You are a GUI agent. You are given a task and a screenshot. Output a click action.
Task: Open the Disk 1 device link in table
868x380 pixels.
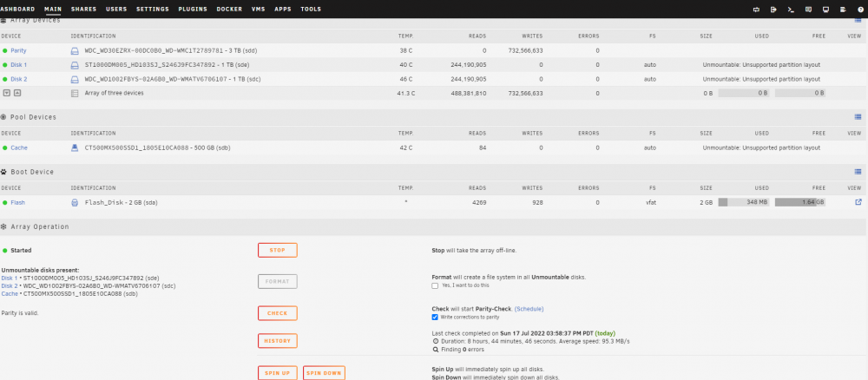click(19, 65)
